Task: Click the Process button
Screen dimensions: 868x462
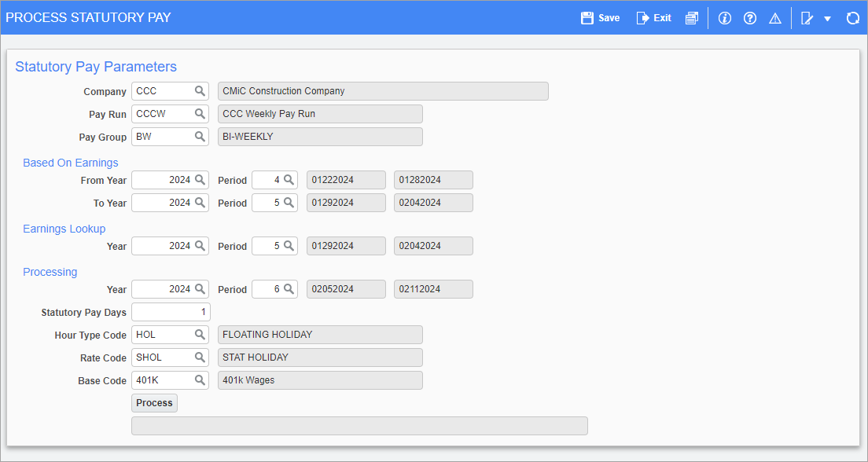Action: pyautogui.click(x=154, y=402)
